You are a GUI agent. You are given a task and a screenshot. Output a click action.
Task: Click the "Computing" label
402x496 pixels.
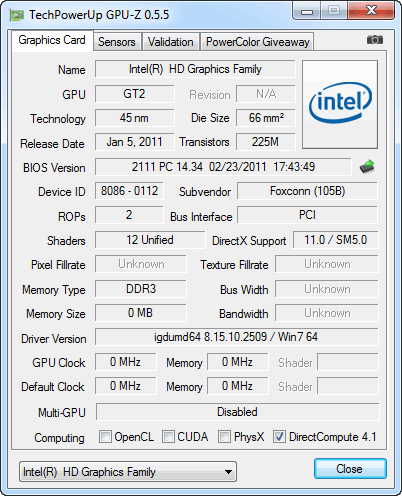pyautogui.click(x=59, y=438)
